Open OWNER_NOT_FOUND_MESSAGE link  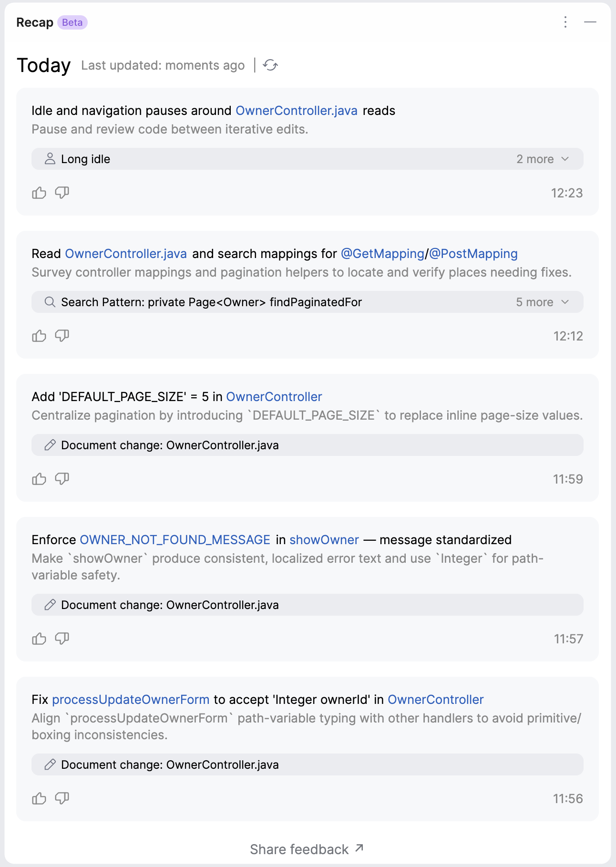click(x=175, y=540)
